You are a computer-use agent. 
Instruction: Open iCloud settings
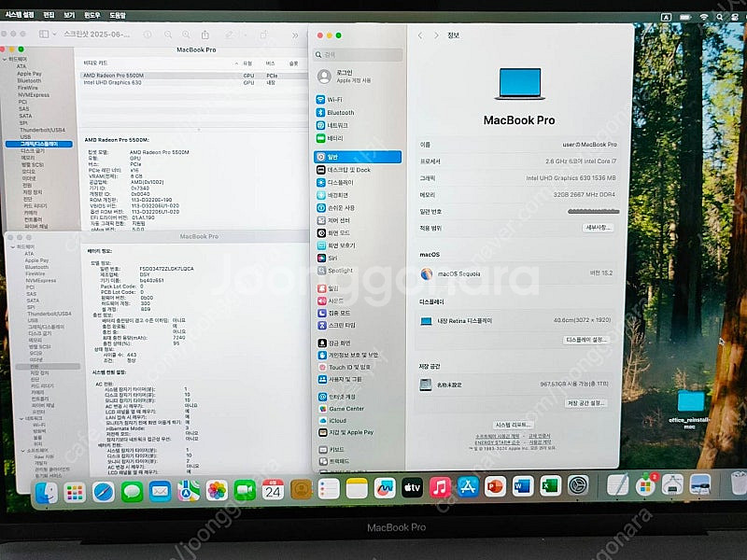tap(331, 421)
